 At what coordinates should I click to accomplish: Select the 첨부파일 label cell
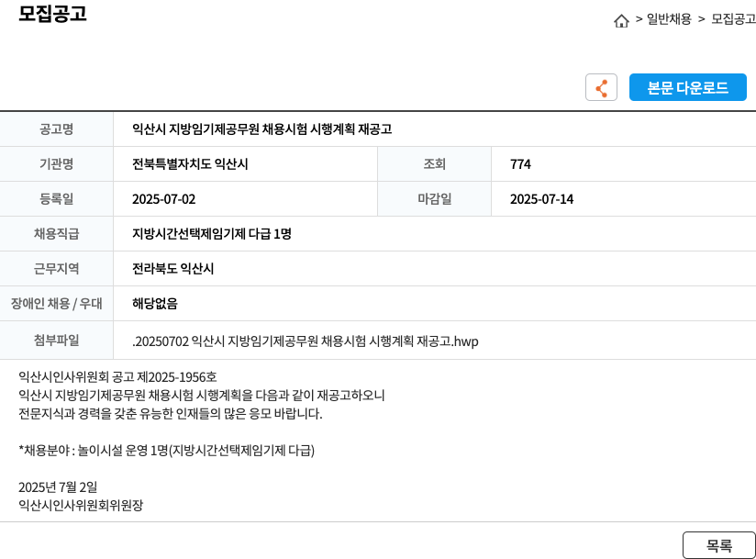click(56, 340)
